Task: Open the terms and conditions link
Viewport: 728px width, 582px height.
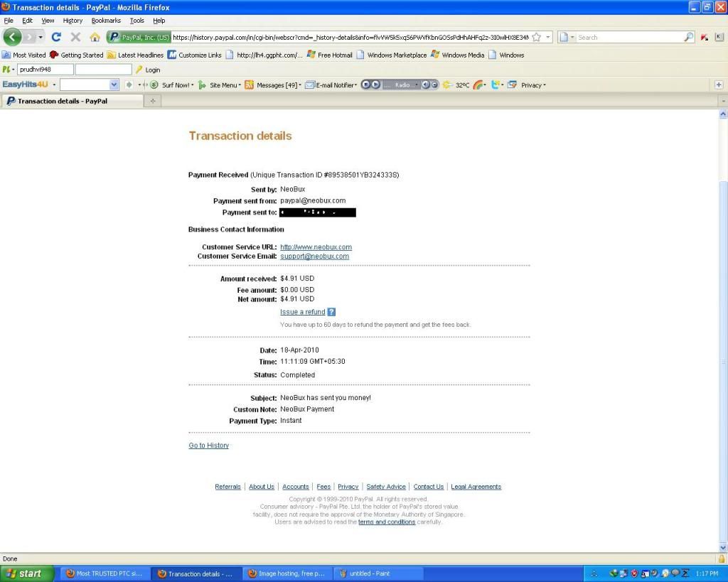Action: (x=387, y=522)
